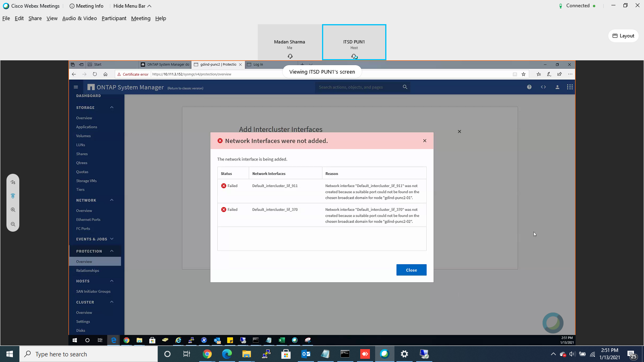Open the Audio & Video menu
The image size is (644, 362).
(x=79, y=18)
